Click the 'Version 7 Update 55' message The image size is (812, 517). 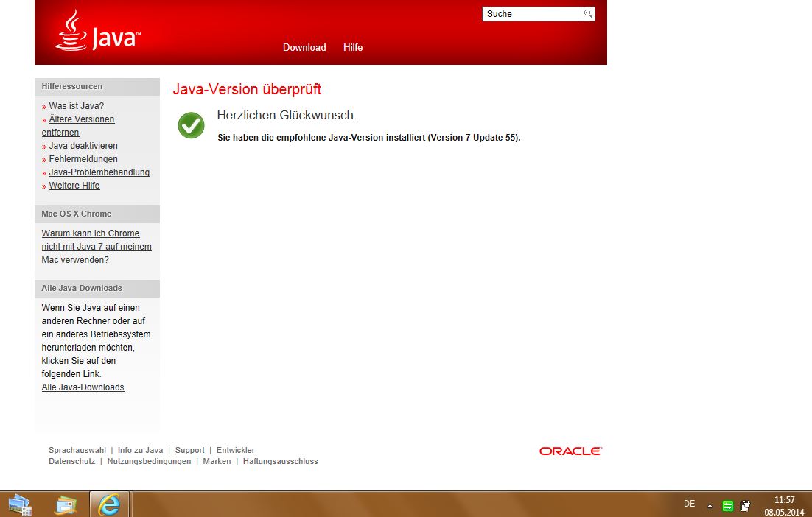pos(369,138)
